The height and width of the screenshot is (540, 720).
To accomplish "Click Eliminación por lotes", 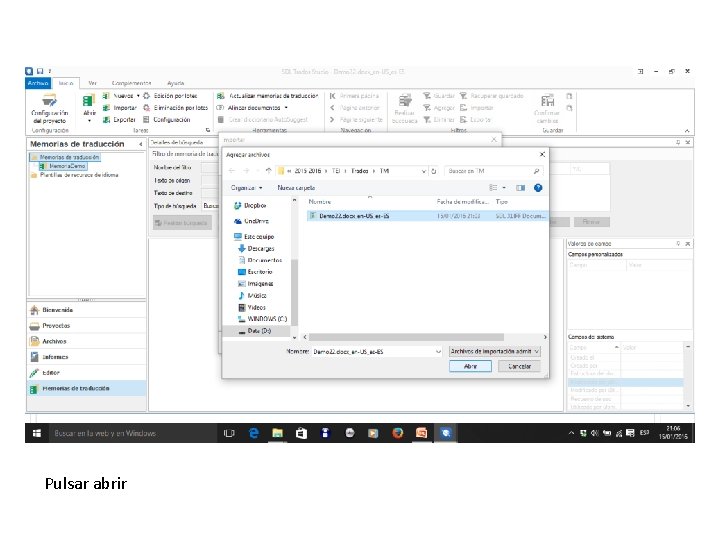I will click(x=175, y=107).
